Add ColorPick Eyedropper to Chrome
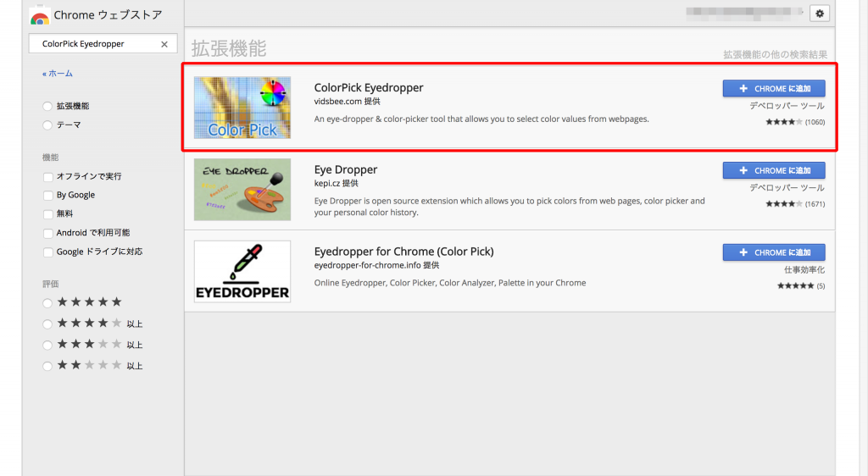The height and width of the screenshot is (476, 868). pyautogui.click(x=774, y=88)
